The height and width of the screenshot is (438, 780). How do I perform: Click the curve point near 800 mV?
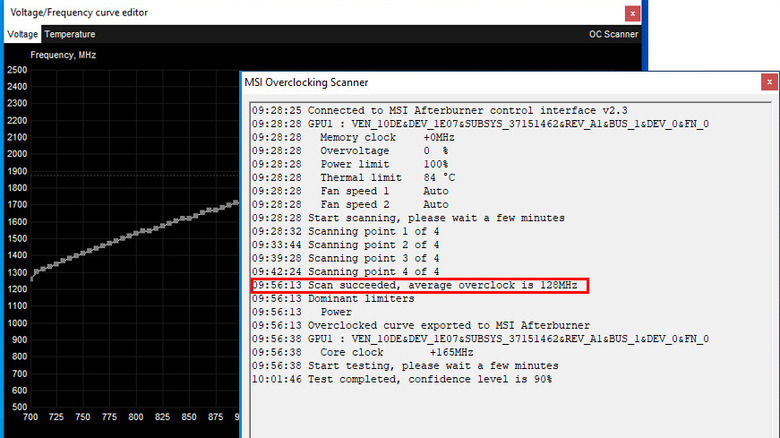click(136, 233)
